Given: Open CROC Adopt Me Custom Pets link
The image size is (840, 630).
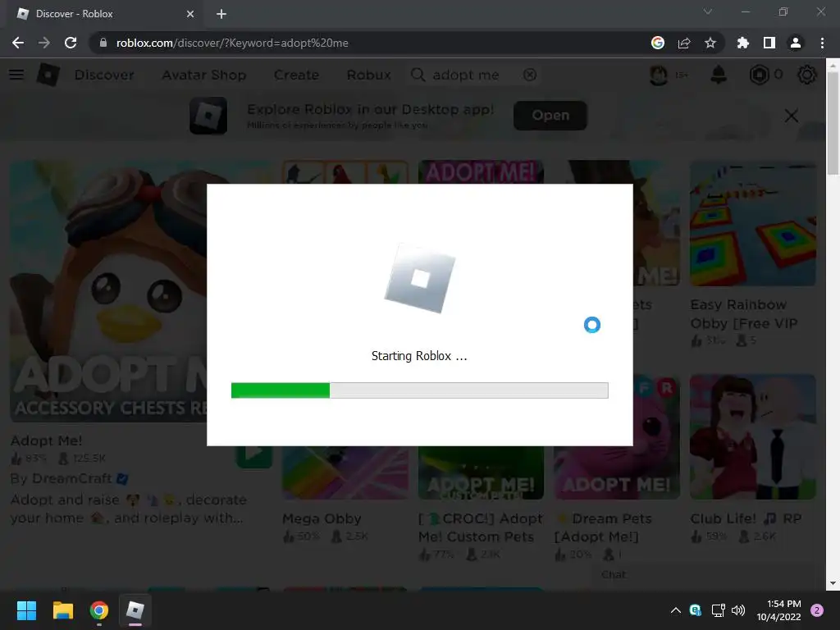Looking at the screenshot, I should tap(481, 527).
